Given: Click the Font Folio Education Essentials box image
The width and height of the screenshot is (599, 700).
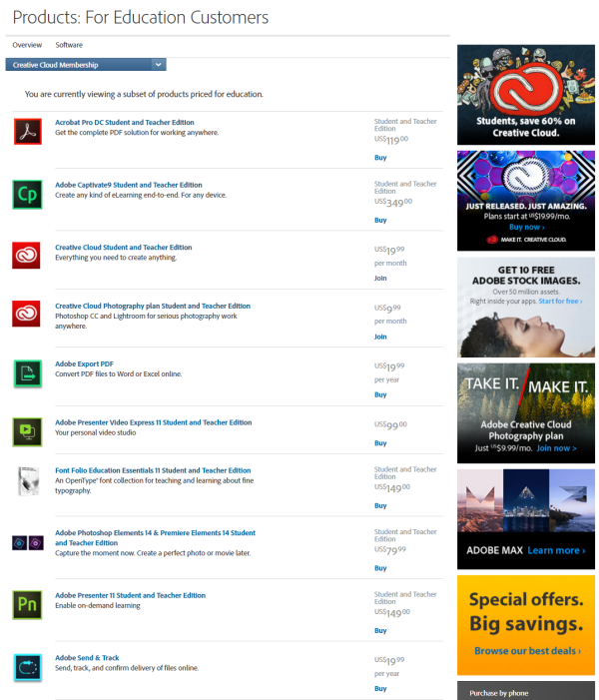Looking at the screenshot, I should click(27, 481).
